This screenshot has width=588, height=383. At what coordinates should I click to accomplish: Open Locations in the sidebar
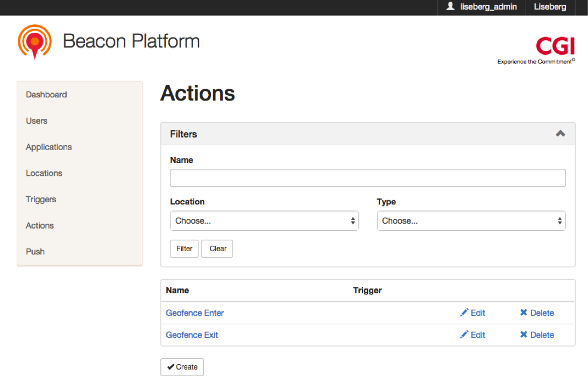tap(44, 173)
